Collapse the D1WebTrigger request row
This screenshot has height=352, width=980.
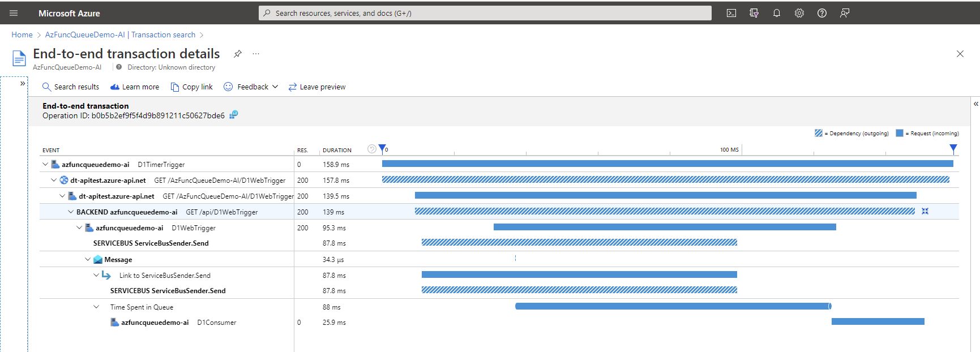pos(79,227)
